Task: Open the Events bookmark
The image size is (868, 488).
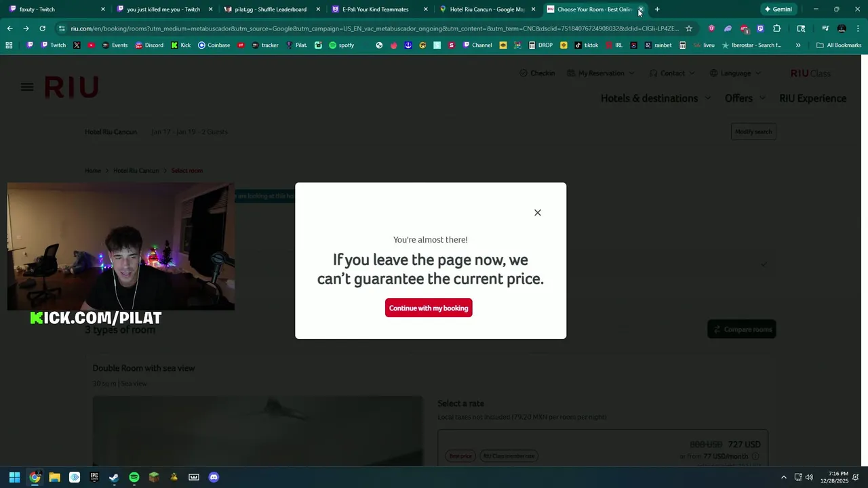Action: point(115,45)
